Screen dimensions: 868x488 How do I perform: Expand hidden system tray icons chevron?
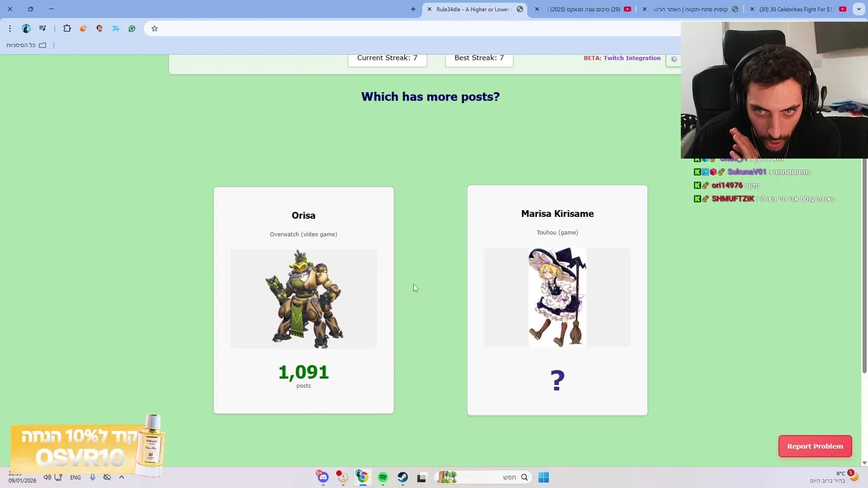click(121, 477)
